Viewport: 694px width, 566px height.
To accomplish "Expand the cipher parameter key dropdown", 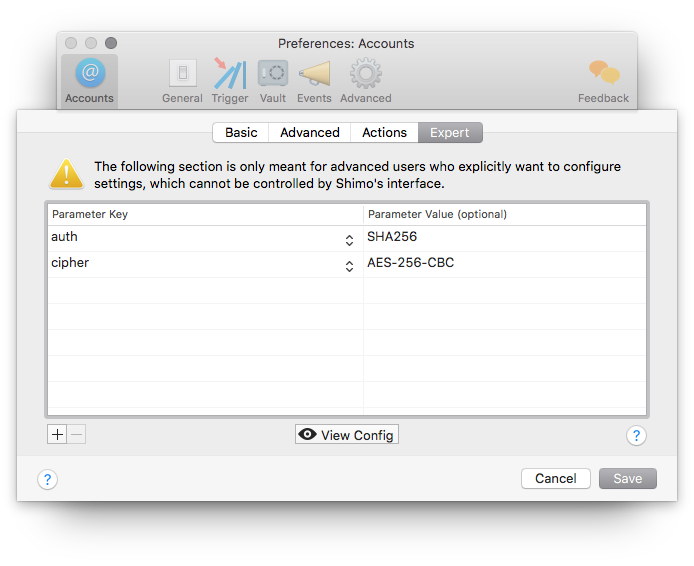I will pos(349,265).
